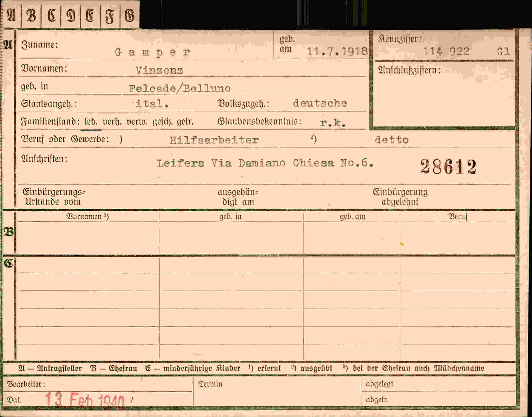Click the 'geb. in' column header
Viewport: 532px width, 417px height.
click(x=231, y=217)
